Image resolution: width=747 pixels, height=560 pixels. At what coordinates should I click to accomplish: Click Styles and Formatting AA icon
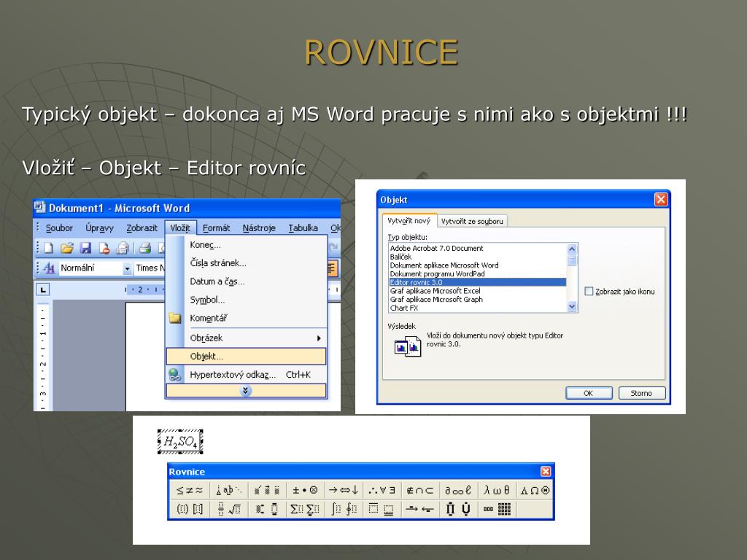click(x=49, y=268)
